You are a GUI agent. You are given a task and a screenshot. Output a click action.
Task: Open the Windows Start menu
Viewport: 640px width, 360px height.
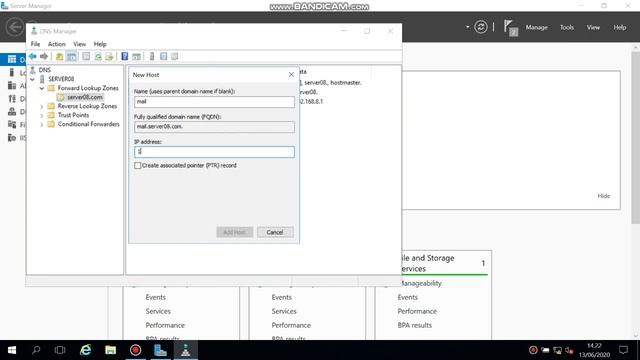pyautogui.click(x=12, y=350)
